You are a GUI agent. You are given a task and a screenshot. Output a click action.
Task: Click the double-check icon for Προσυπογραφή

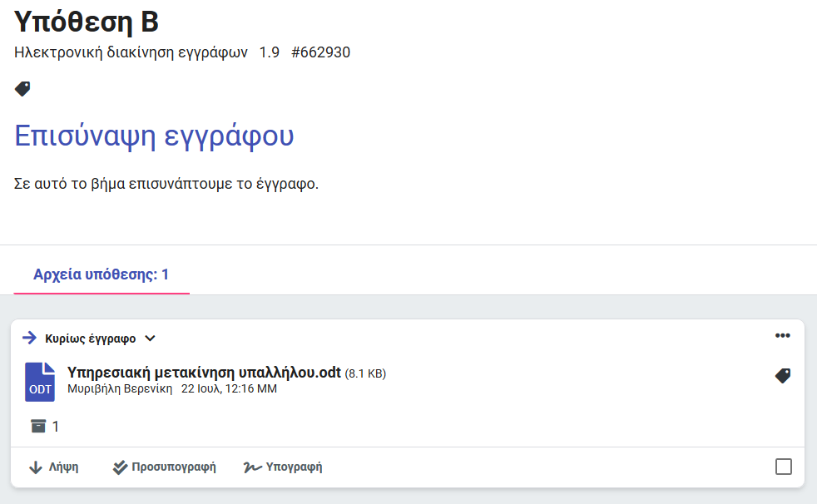pos(120,467)
